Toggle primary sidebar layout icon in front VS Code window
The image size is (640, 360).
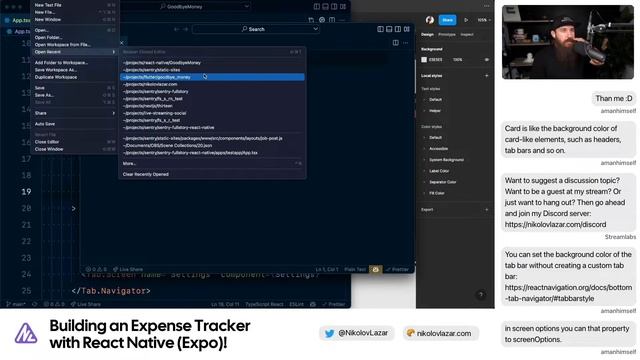tap(380, 29)
